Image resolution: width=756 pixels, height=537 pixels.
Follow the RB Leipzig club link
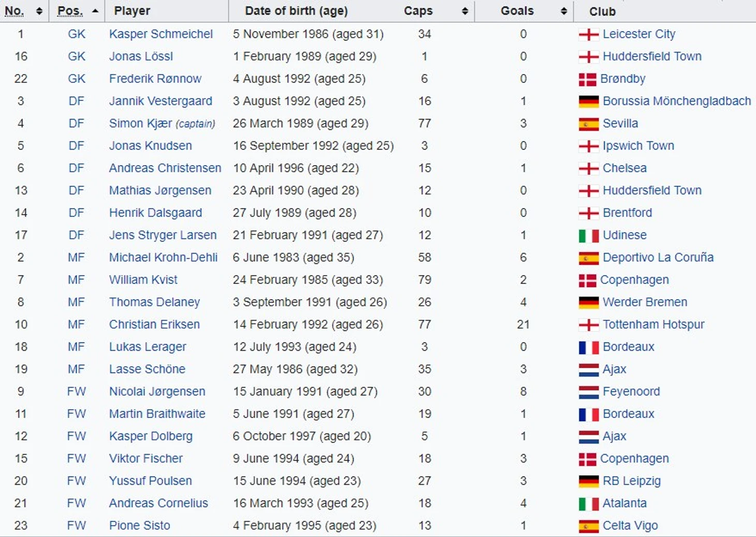pyautogui.click(x=632, y=481)
